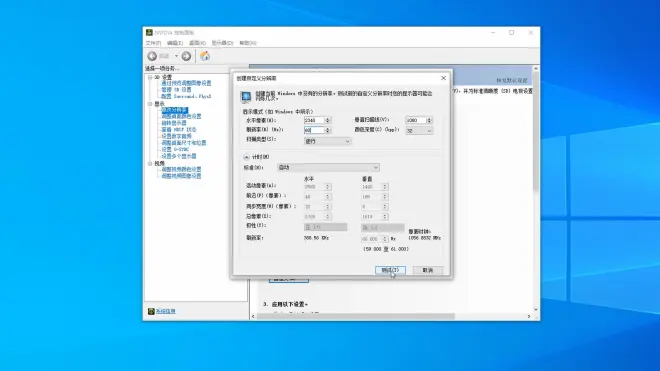Click the vertical refresh rate Hz field
The height and width of the screenshot is (371, 660).
tap(371, 239)
